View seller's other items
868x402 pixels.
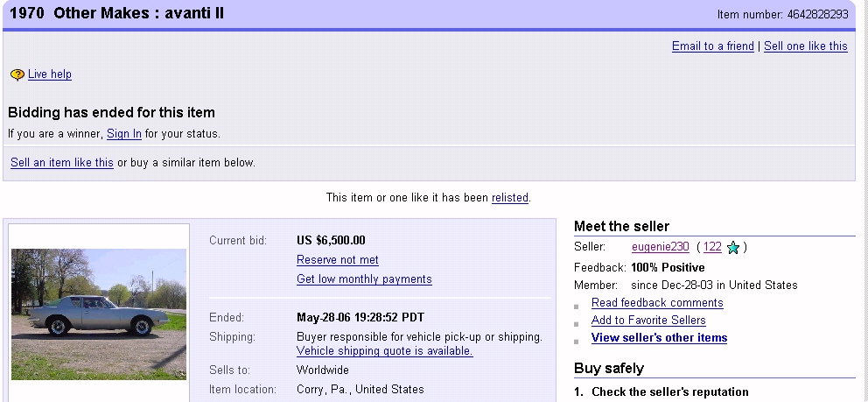[659, 338]
